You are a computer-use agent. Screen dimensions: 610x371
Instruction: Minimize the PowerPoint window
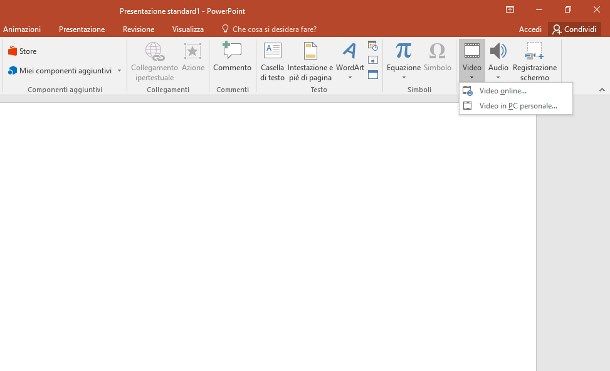539,10
